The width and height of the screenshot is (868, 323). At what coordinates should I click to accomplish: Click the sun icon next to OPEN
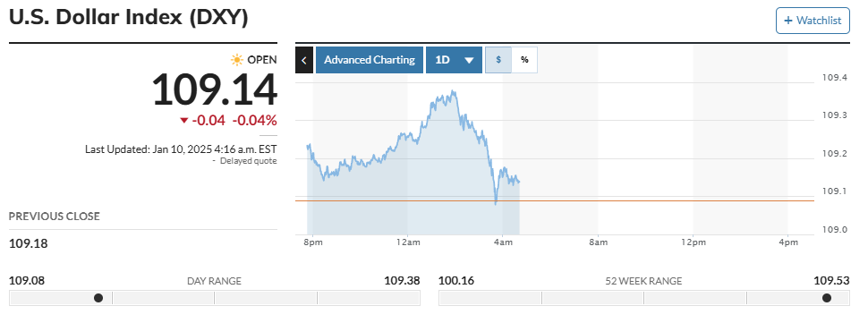tap(237, 60)
